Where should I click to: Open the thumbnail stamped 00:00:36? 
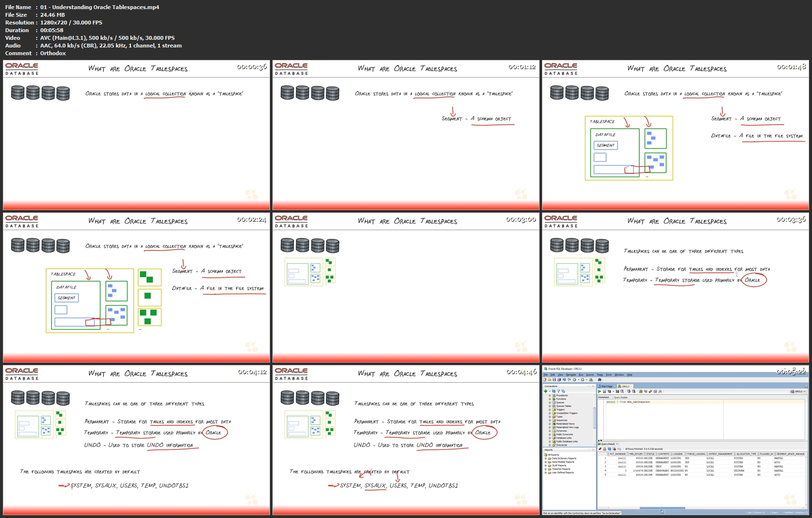pos(136,135)
